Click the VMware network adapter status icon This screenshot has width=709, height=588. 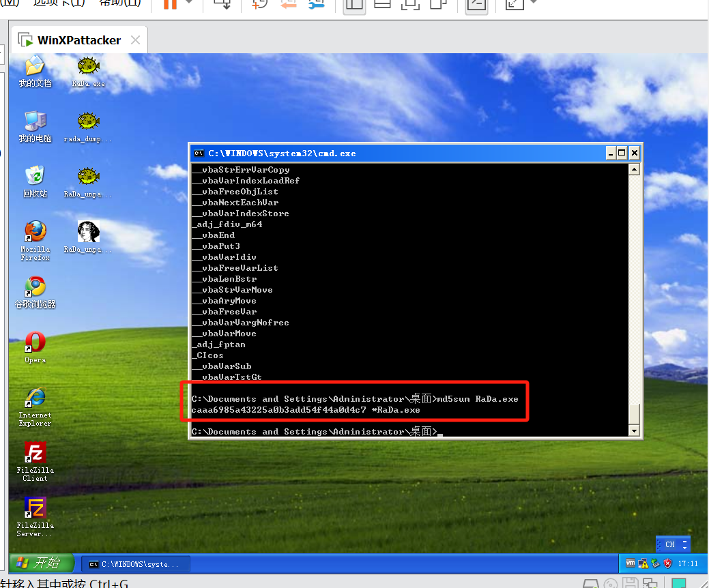point(650,583)
